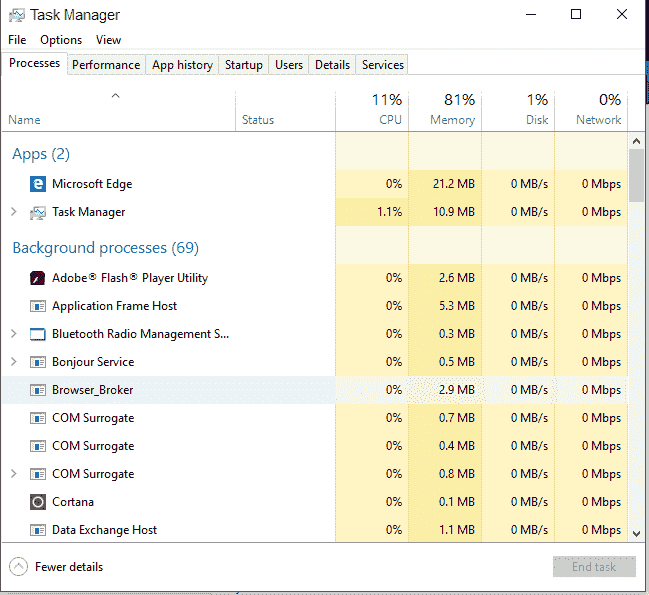Click the Bluetooth Radio Management icon

38,334
